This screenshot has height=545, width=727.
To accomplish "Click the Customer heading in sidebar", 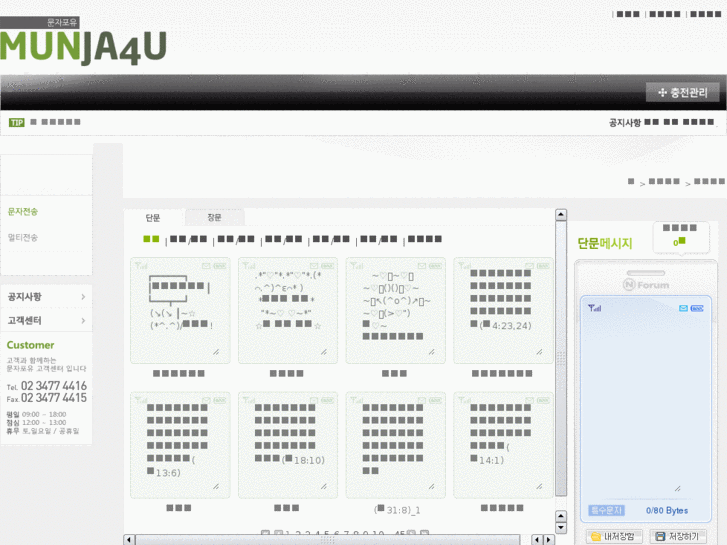I will [30, 345].
